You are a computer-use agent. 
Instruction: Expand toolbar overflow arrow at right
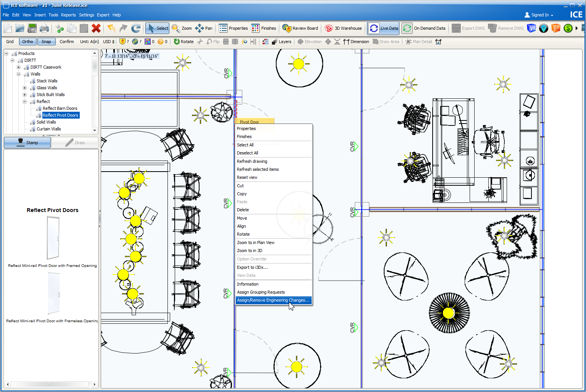577,28
